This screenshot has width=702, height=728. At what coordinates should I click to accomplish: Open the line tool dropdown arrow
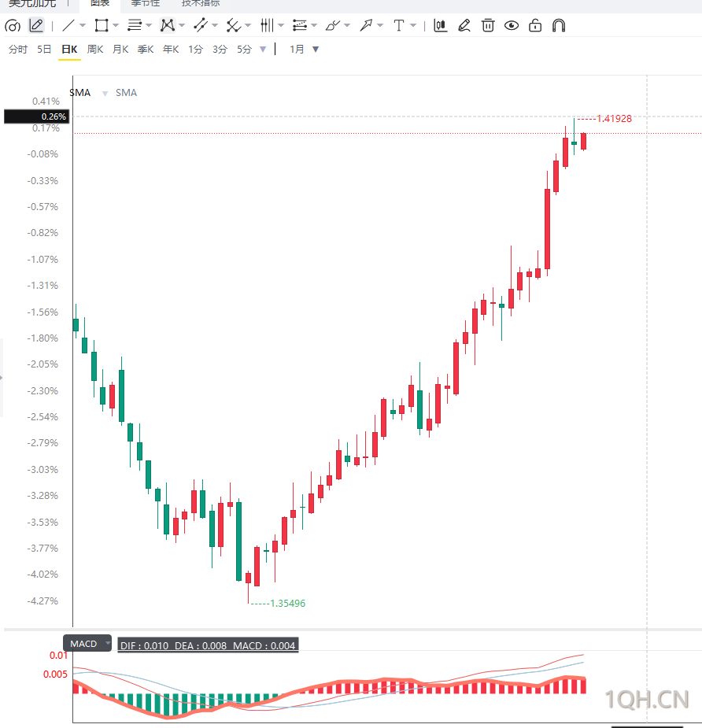point(83,25)
